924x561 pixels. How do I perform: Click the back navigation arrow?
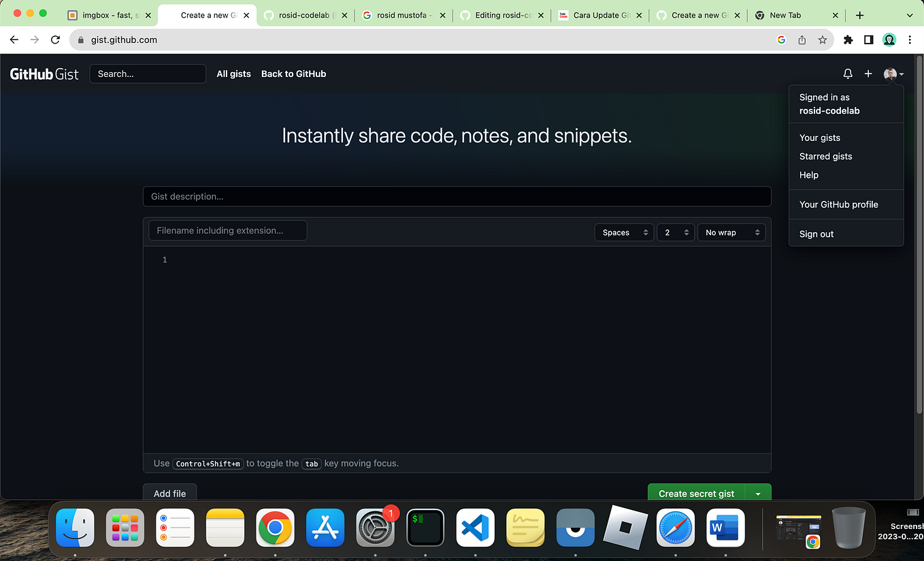14,39
